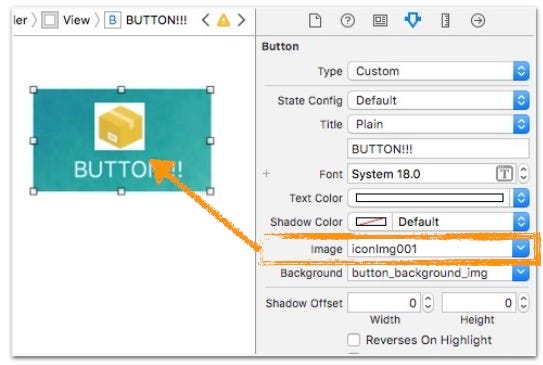Image resolution: width=543 pixels, height=365 pixels.
Task: Expand the Background combo box arrow
Action: click(x=520, y=273)
